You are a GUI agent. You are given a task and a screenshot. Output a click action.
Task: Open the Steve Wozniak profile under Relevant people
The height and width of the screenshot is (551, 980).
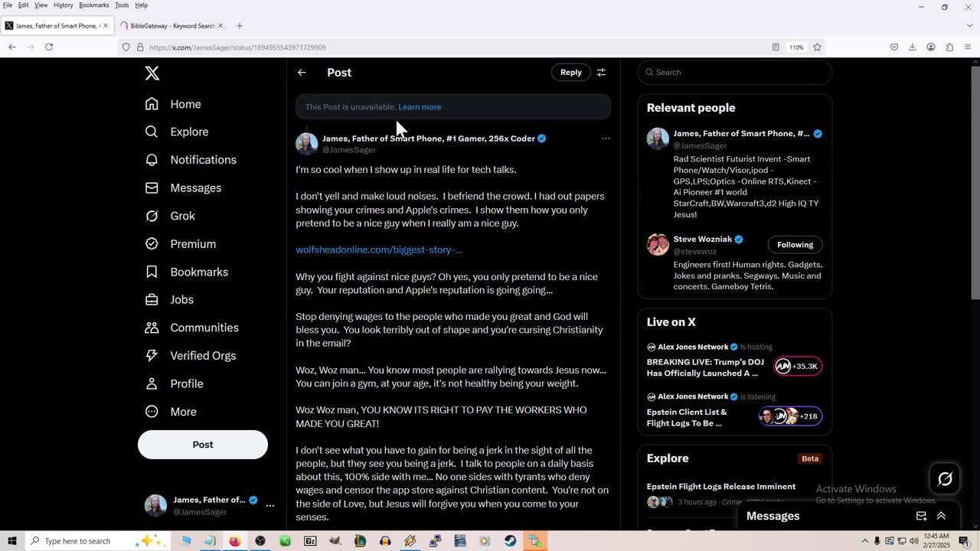pos(702,240)
